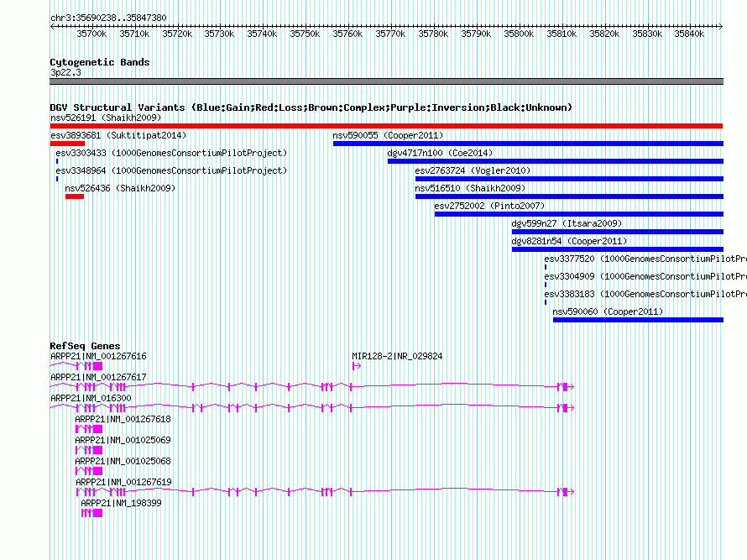Open dgv8281n54 (Cooper2011) variant label
This screenshot has height=560, width=747.
(x=569, y=241)
